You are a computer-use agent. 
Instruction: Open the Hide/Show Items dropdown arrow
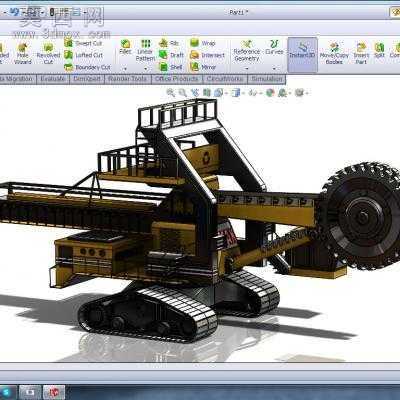(260, 93)
